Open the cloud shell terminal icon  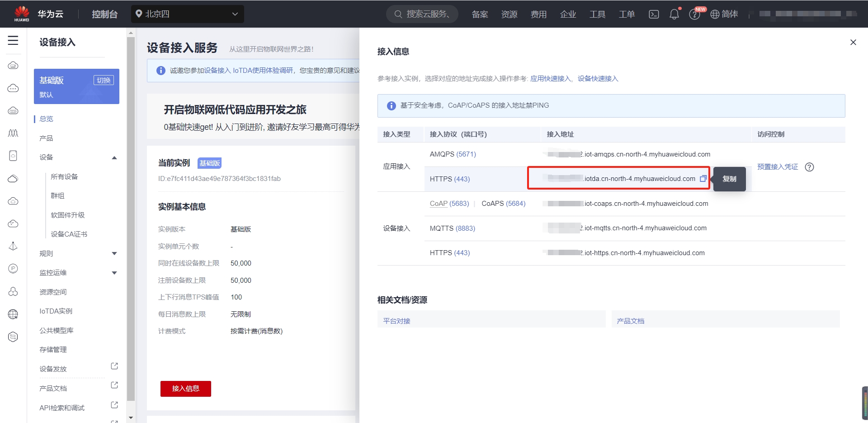click(x=654, y=14)
